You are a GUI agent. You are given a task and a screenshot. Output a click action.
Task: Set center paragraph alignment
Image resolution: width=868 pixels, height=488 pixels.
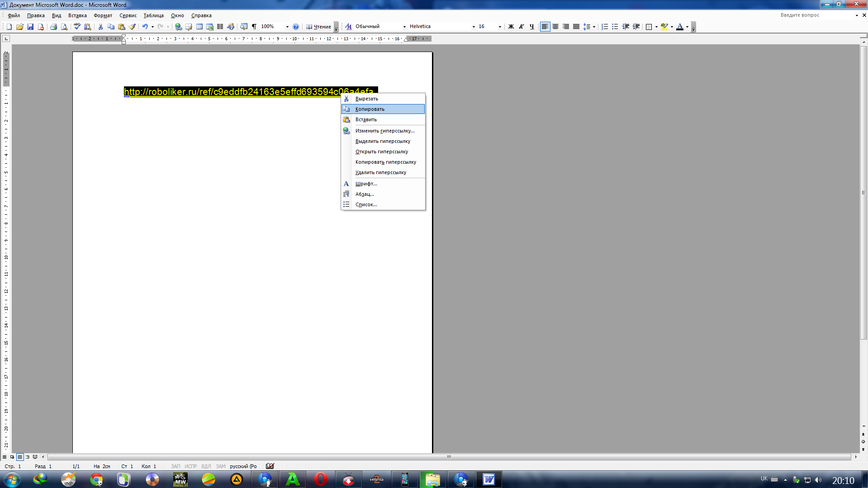tap(555, 27)
